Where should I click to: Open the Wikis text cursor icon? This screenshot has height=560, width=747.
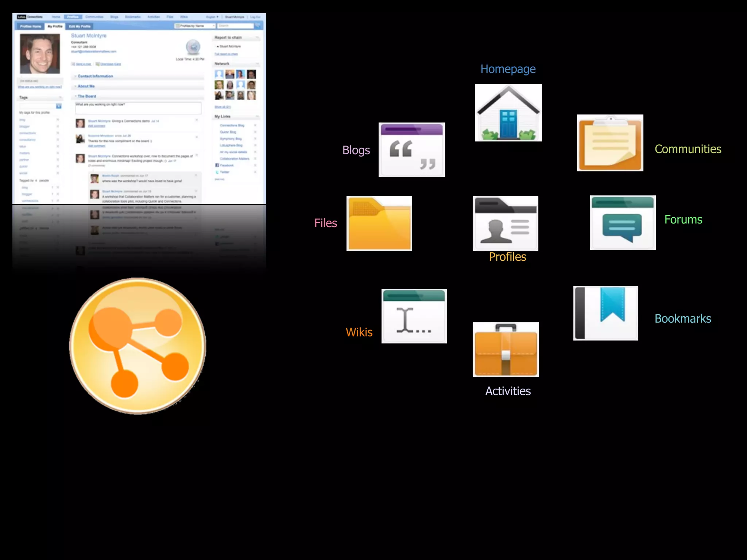[414, 316]
